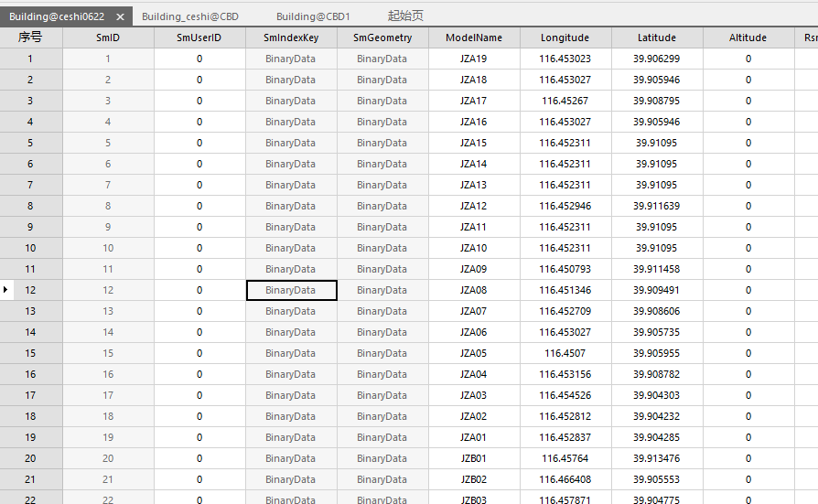Viewport: 818px width, 504px height.
Task: Click Longitude value 116.45764
Action: (565, 458)
